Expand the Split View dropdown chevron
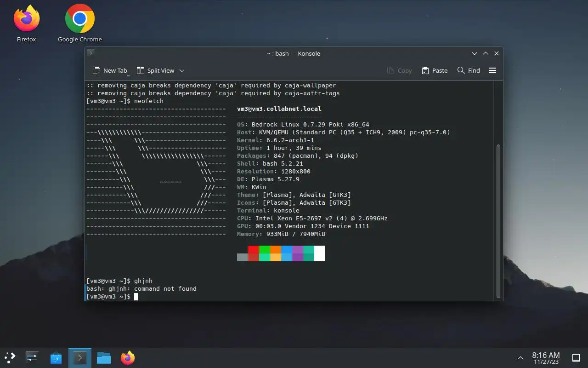588x368 pixels. point(182,70)
